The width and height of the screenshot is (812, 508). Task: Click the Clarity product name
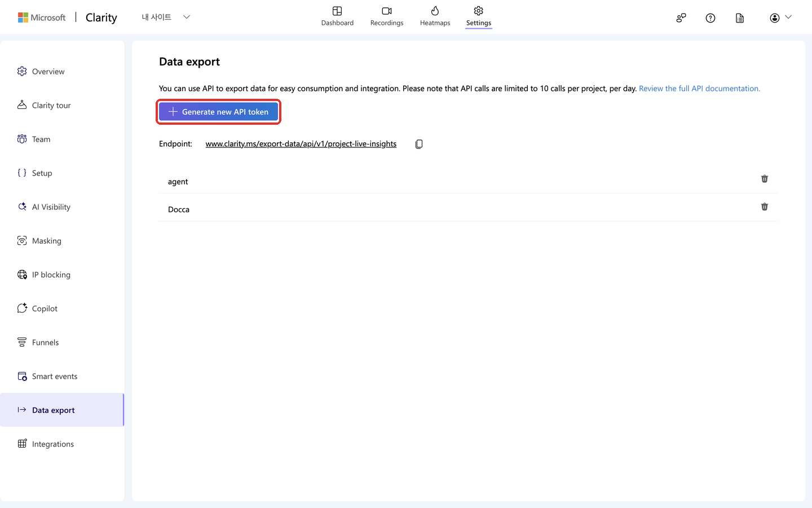pyautogui.click(x=101, y=17)
